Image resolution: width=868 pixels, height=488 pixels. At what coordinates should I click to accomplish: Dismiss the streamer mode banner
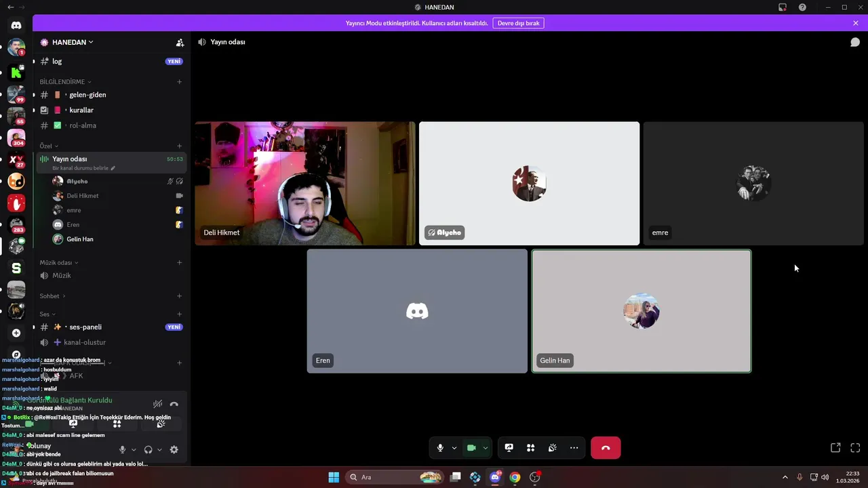pos(856,23)
